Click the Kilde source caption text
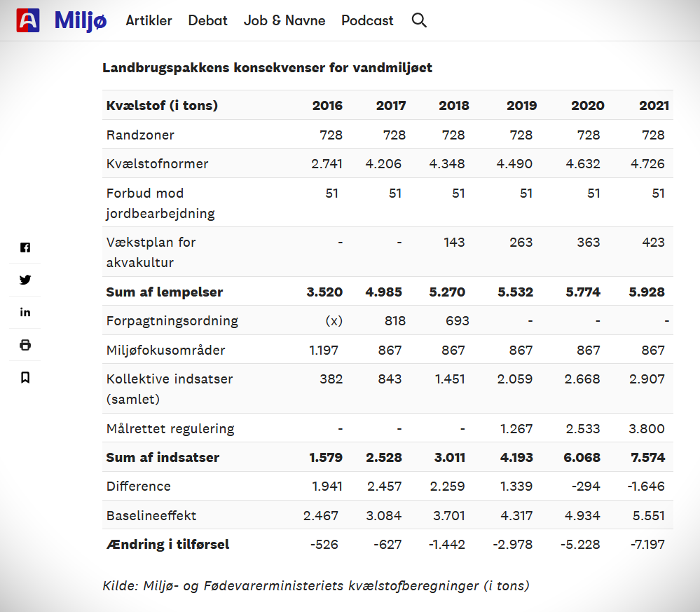The height and width of the screenshot is (612, 700). click(315, 585)
